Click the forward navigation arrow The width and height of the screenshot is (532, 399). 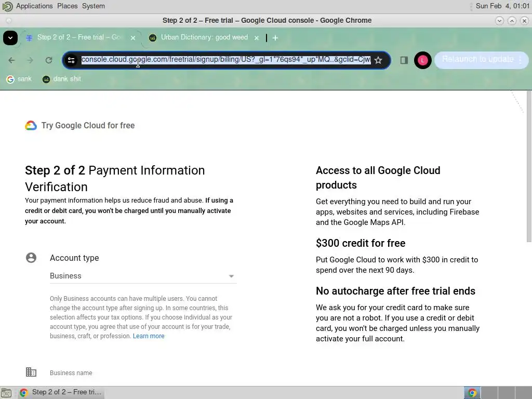tap(30, 60)
